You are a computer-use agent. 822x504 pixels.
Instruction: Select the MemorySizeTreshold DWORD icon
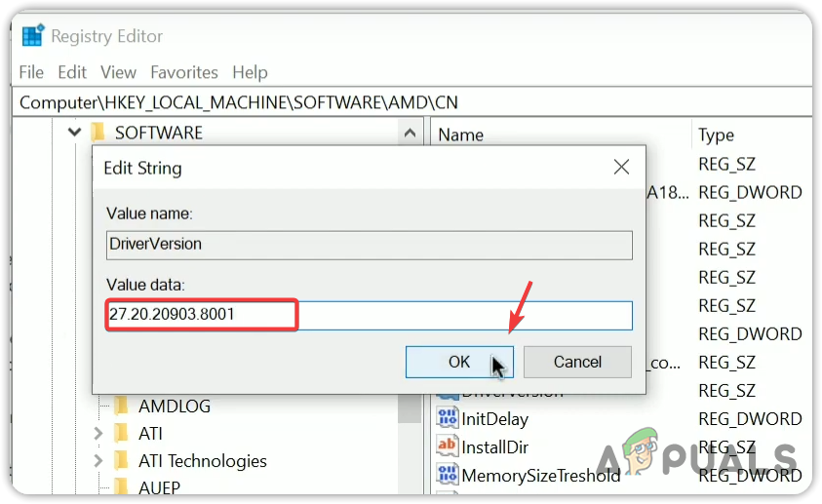point(447,475)
